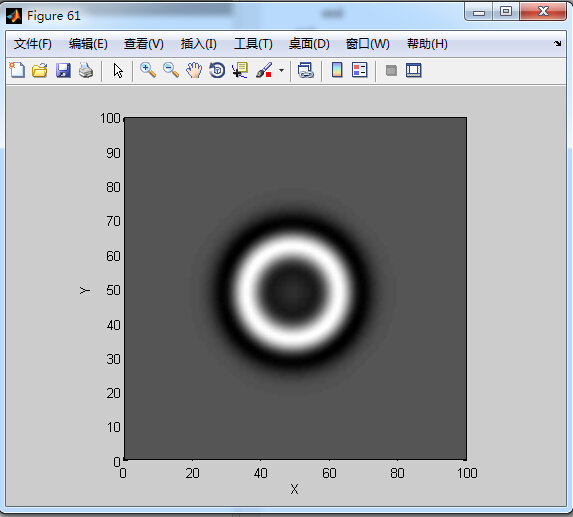Hide plot tools with the gray square icon

point(391,71)
